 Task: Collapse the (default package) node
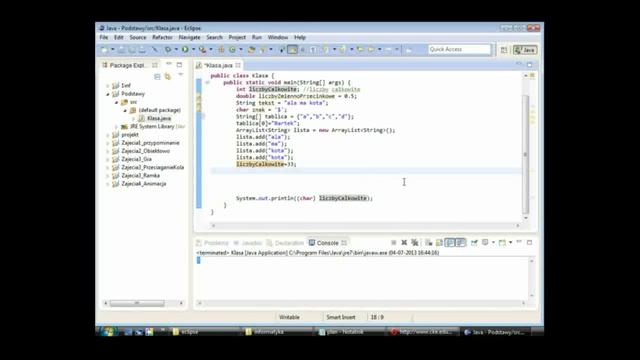tap(125, 110)
